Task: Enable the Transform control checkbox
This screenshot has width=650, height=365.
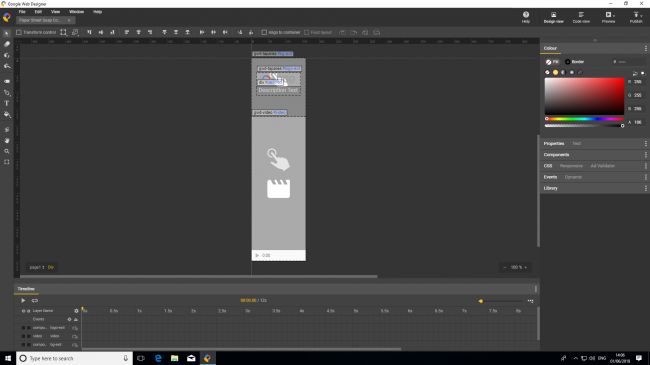Action: [x=19, y=32]
